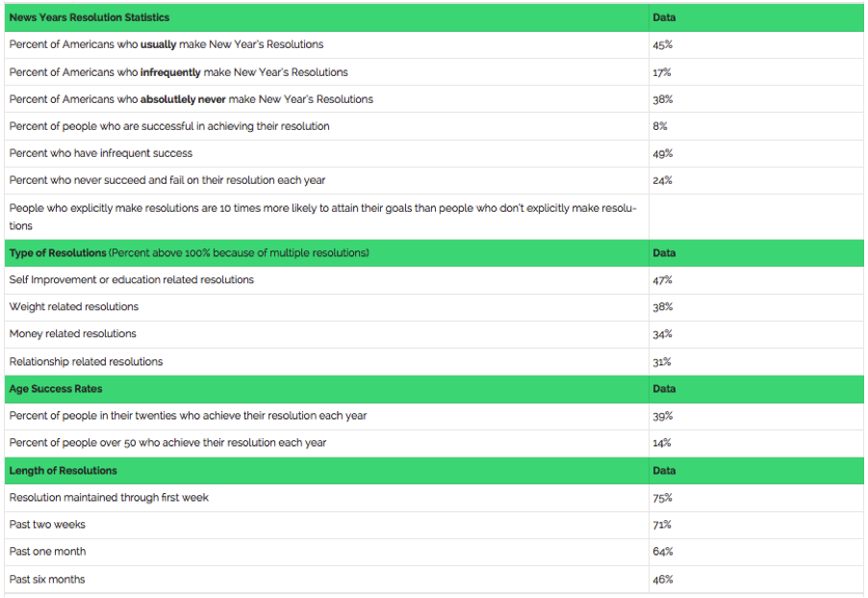Select the 'Type of Resolutions' header row
This screenshot has height=598, width=868.
coord(434,253)
